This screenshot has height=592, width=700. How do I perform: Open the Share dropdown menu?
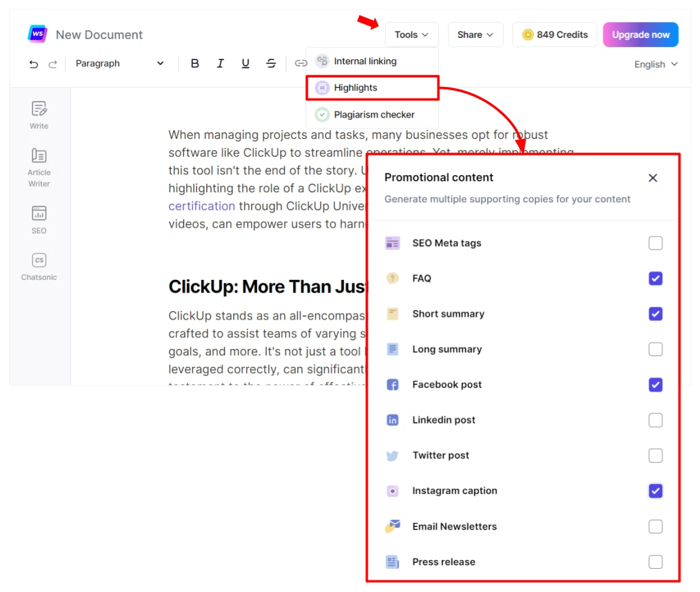click(475, 34)
